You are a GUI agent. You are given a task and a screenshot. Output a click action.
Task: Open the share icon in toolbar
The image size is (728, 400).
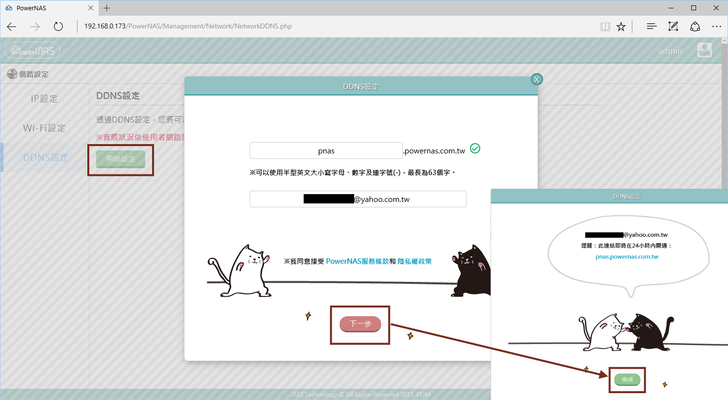point(695,26)
